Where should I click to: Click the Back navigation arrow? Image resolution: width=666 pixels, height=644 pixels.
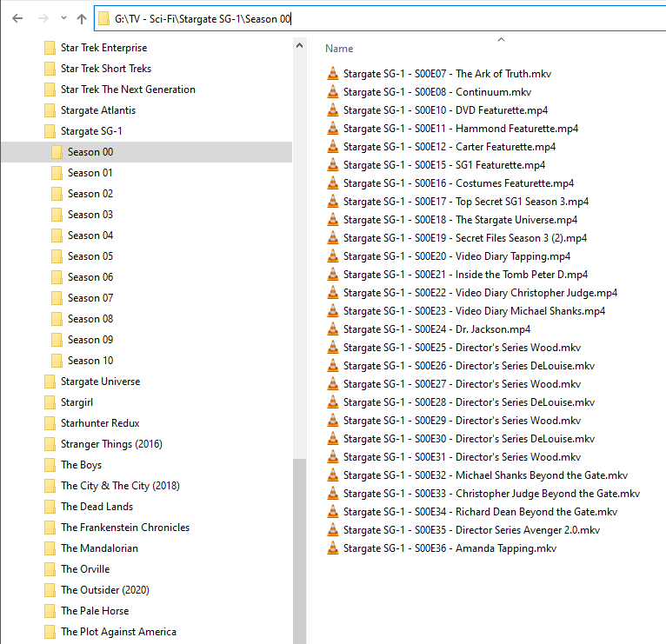point(17,18)
